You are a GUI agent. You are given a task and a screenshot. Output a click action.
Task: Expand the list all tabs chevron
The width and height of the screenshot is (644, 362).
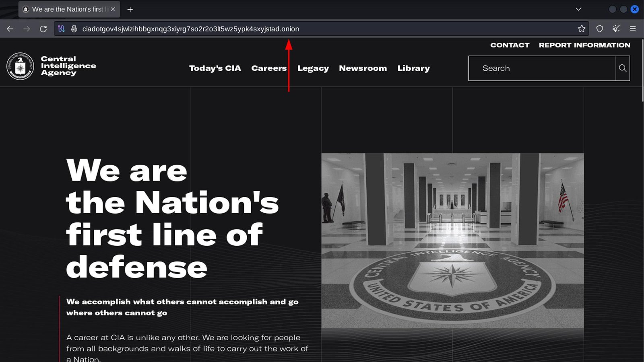click(x=578, y=9)
